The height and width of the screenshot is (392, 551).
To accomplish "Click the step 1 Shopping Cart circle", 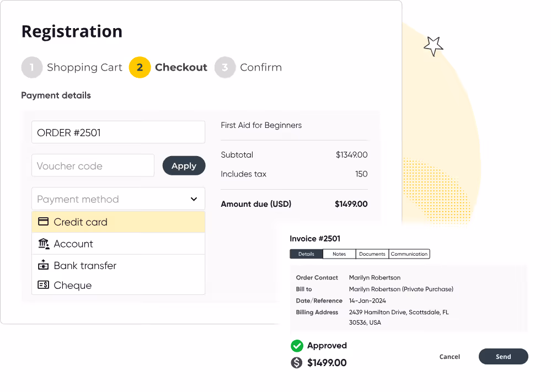I will tap(32, 67).
